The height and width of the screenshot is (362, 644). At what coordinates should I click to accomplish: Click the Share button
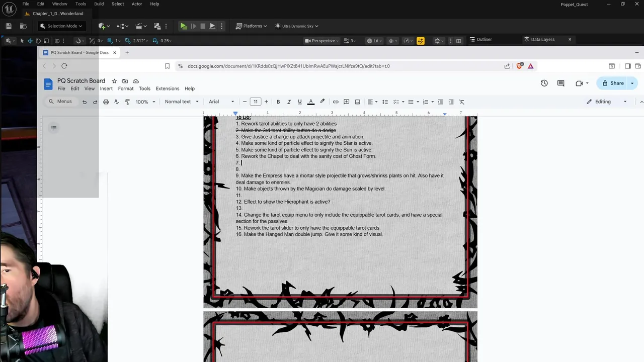[x=613, y=83]
